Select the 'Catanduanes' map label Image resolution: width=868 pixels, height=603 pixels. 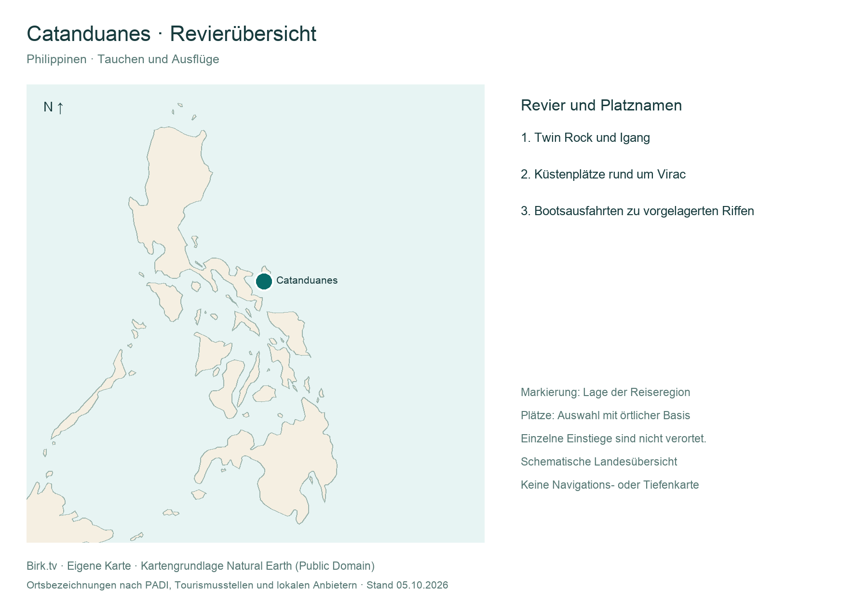[307, 280]
